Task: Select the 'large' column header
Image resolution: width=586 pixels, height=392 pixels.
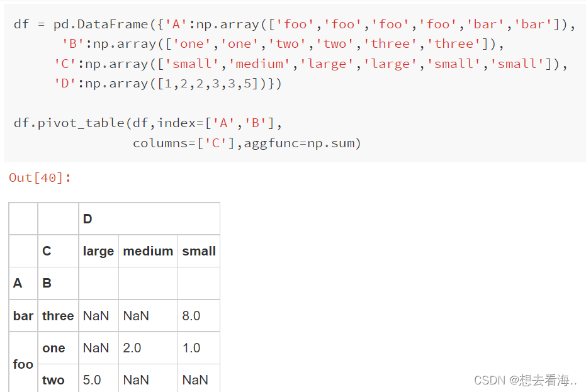Action: (x=98, y=251)
